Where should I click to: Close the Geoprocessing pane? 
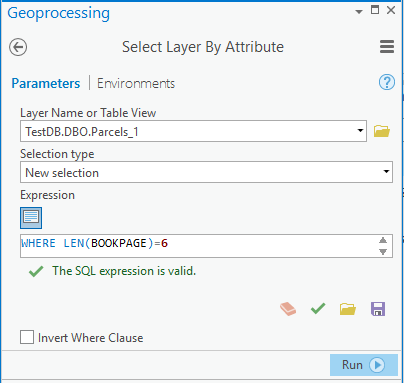point(391,10)
